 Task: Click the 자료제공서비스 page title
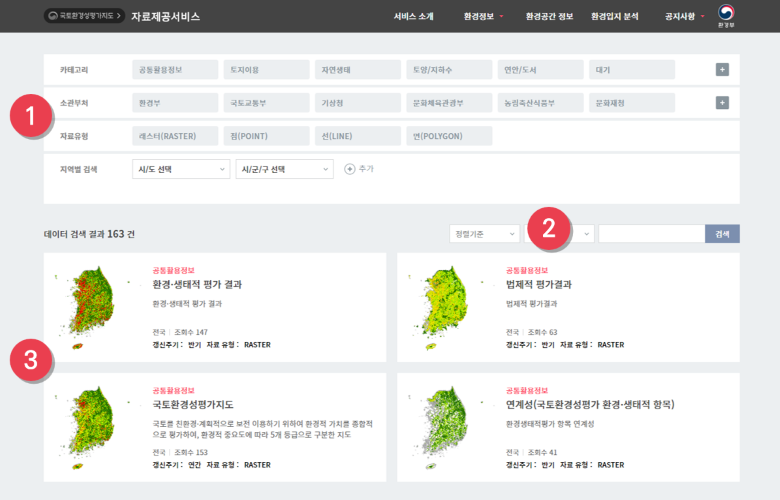pos(166,16)
